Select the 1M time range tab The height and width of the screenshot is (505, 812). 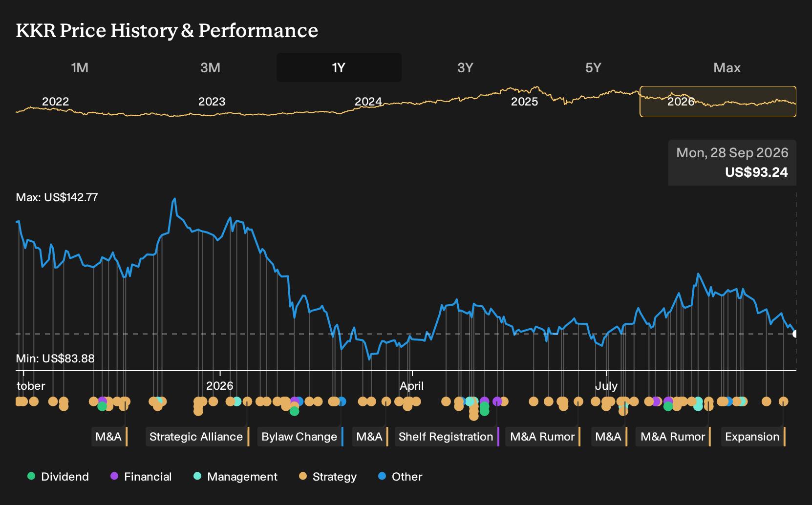click(x=80, y=67)
